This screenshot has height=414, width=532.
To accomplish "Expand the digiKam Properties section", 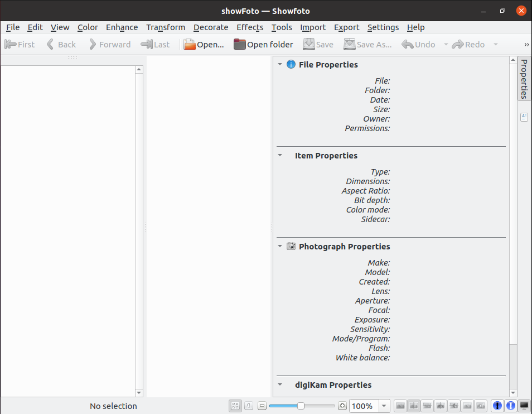I will tap(279, 384).
